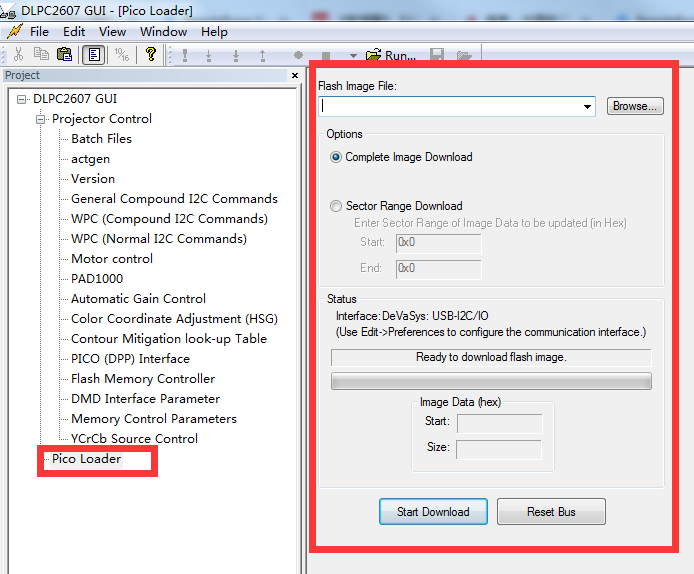Select Automatic Gain Control tree item
This screenshot has width=694, height=574.
138,299
